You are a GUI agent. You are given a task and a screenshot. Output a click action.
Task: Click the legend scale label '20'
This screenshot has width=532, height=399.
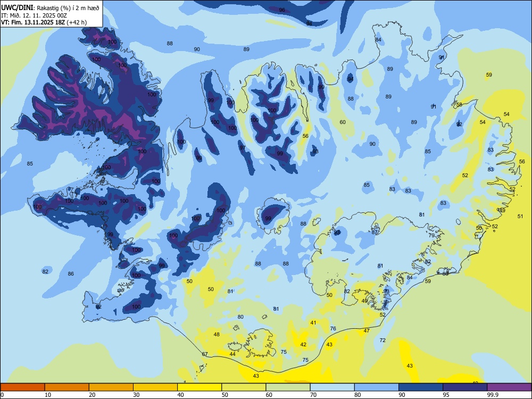coord(92,395)
